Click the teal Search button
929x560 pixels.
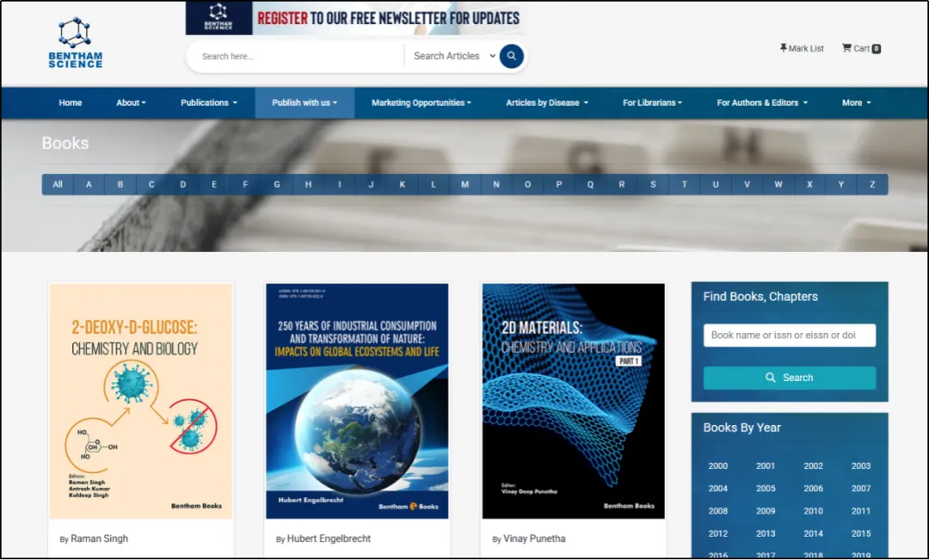(789, 378)
